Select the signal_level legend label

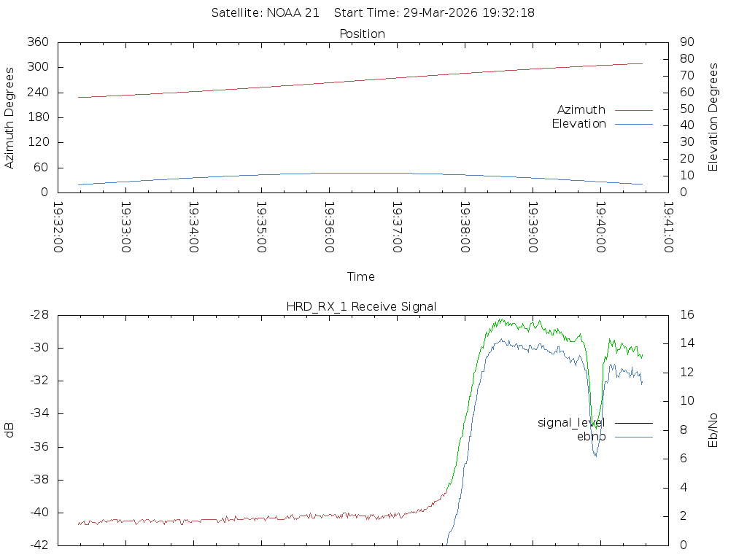click(x=571, y=423)
